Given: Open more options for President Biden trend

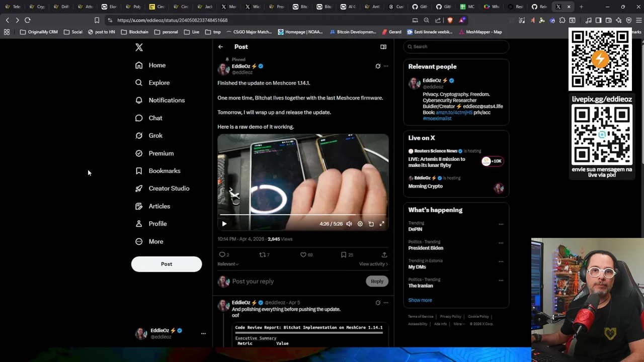Looking at the screenshot, I should pos(501,243).
